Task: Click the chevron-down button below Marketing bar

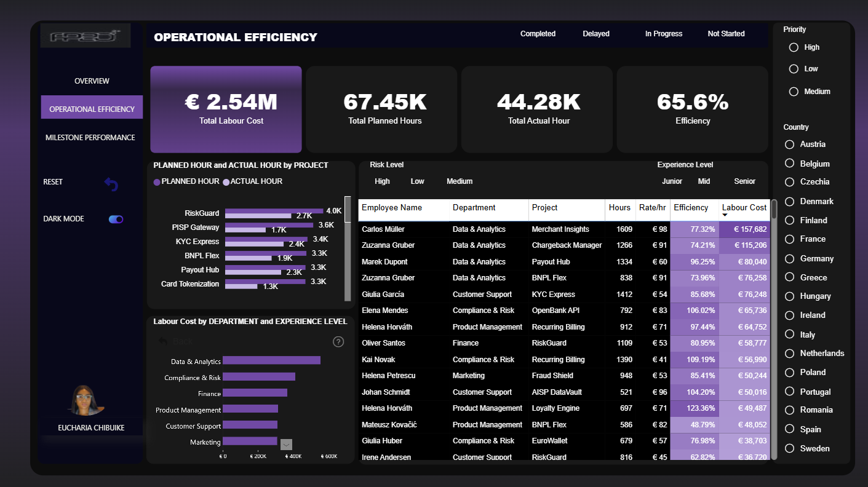Action: pos(286,445)
